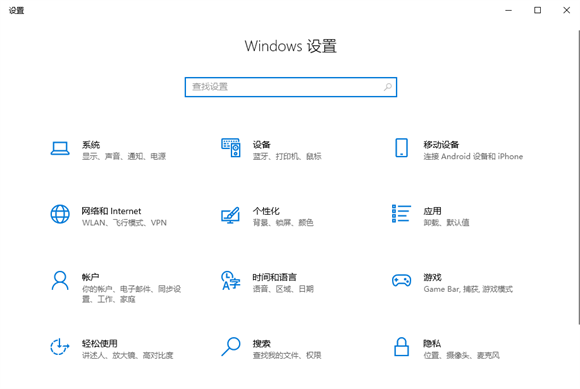Open the 搜索 settings title
Image resolution: width=580 pixels, height=389 pixels.
coord(262,344)
